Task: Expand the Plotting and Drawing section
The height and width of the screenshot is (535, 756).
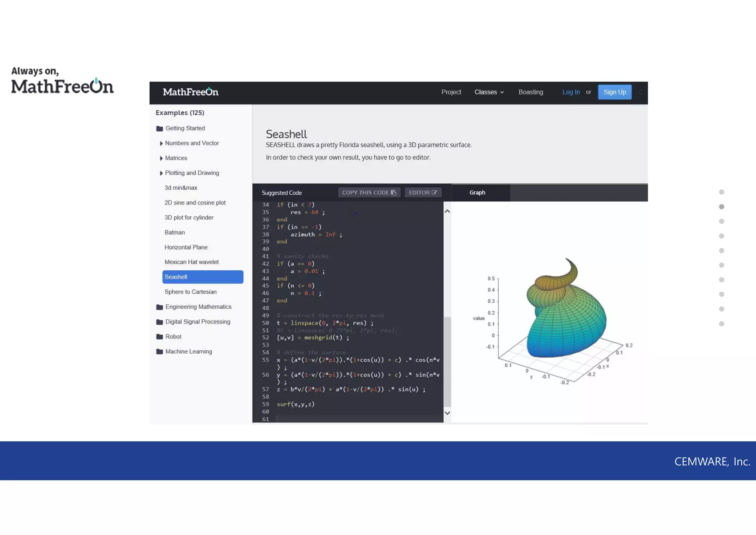Action: point(161,173)
